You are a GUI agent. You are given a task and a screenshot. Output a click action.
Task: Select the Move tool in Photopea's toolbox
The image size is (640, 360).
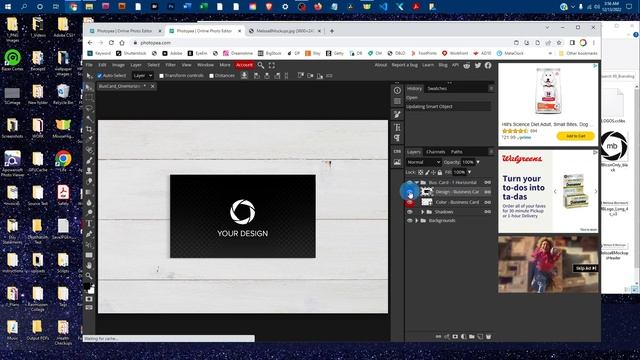tap(89, 87)
